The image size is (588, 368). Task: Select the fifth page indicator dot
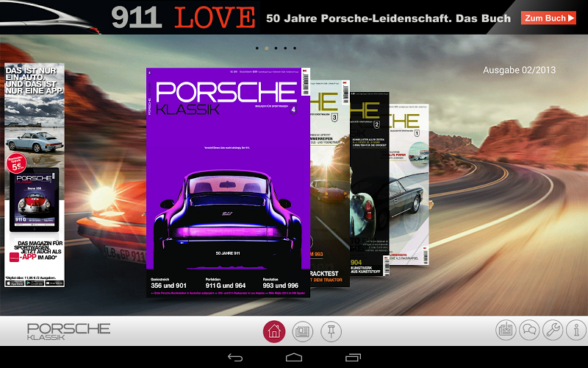295,48
